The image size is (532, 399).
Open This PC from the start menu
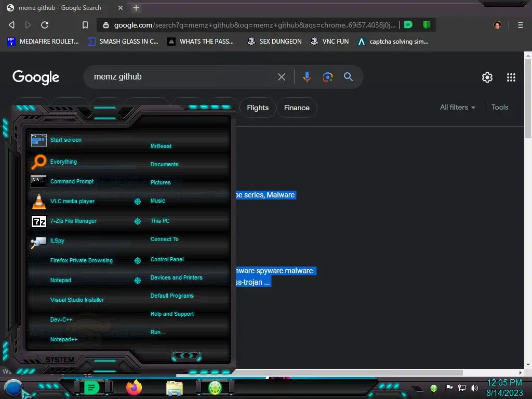click(160, 221)
